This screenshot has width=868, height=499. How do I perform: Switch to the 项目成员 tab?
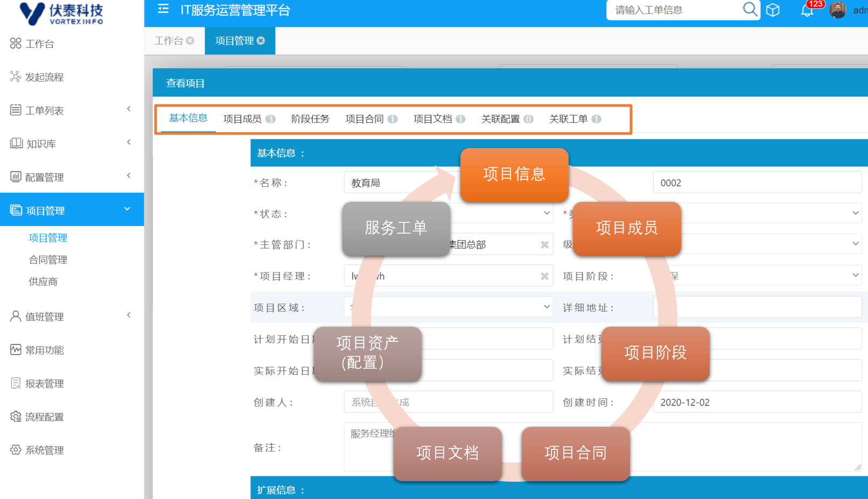(x=243, y=119)
